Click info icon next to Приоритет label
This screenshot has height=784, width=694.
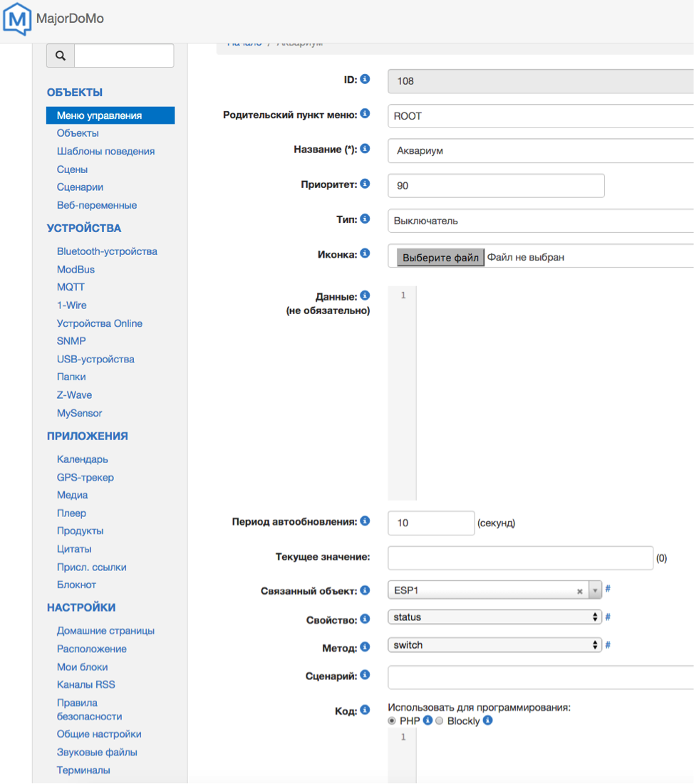tap(365, 184)
